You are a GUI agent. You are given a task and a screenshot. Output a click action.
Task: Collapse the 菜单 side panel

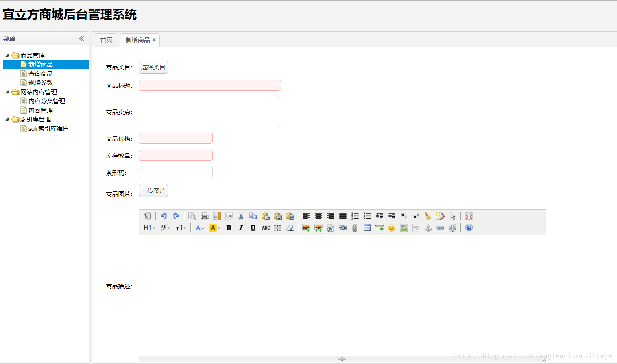coord(81,39)
